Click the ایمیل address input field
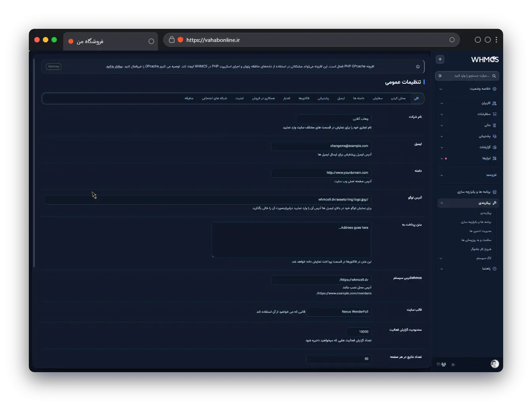The height and width of the screenshot is (401, 532). [x=321, y=146]
